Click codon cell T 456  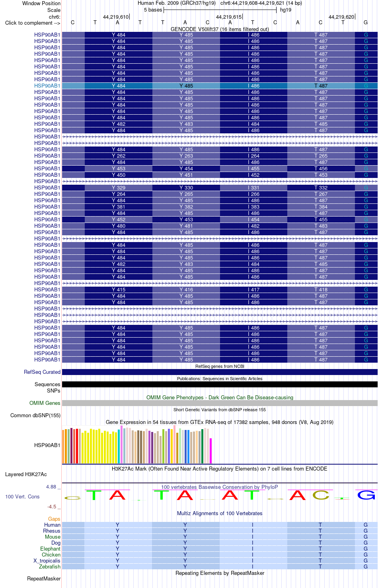pyautogui.click(x=321, y=168)
